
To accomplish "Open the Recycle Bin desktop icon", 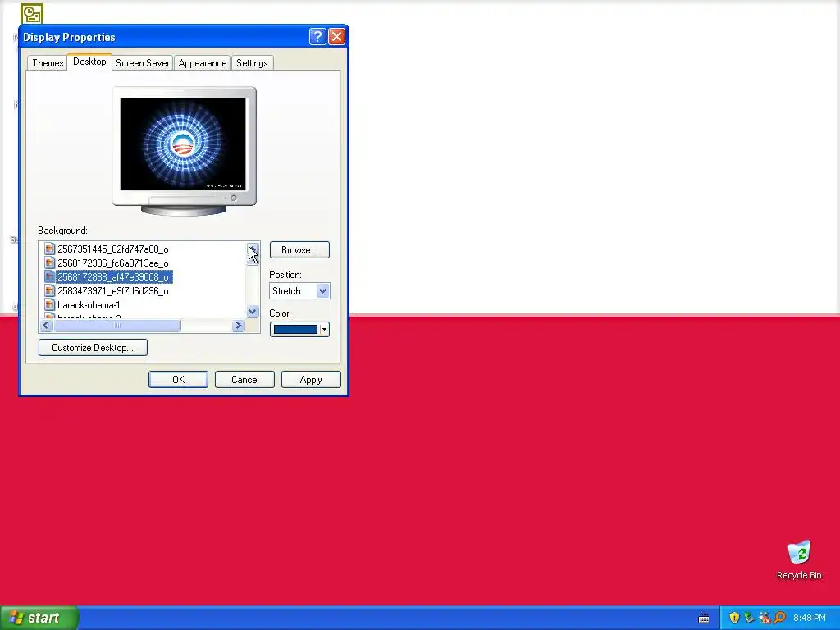I will [799, 560].
